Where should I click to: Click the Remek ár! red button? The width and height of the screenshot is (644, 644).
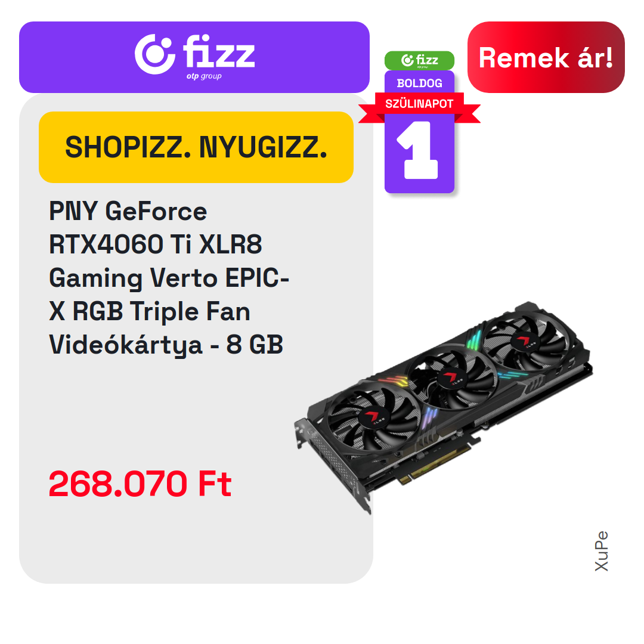546,57
